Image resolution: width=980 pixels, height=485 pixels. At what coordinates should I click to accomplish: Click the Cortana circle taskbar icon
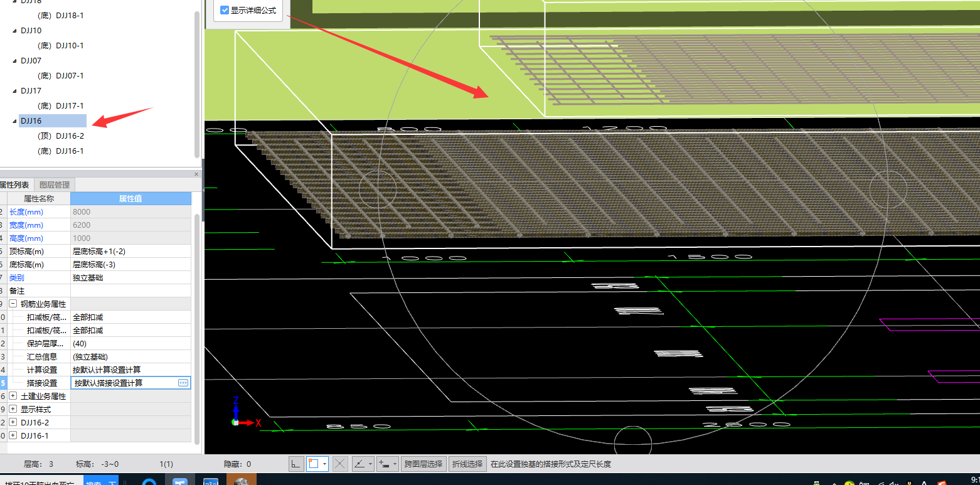point(149,481)
